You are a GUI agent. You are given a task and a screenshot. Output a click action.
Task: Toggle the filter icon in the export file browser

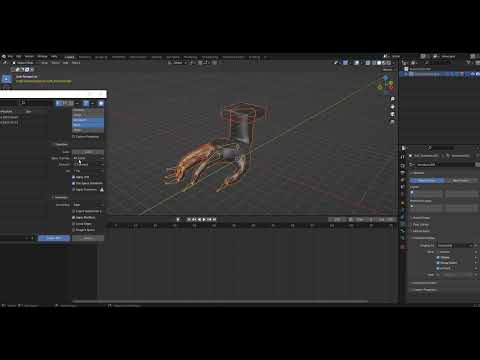(86, 103)
